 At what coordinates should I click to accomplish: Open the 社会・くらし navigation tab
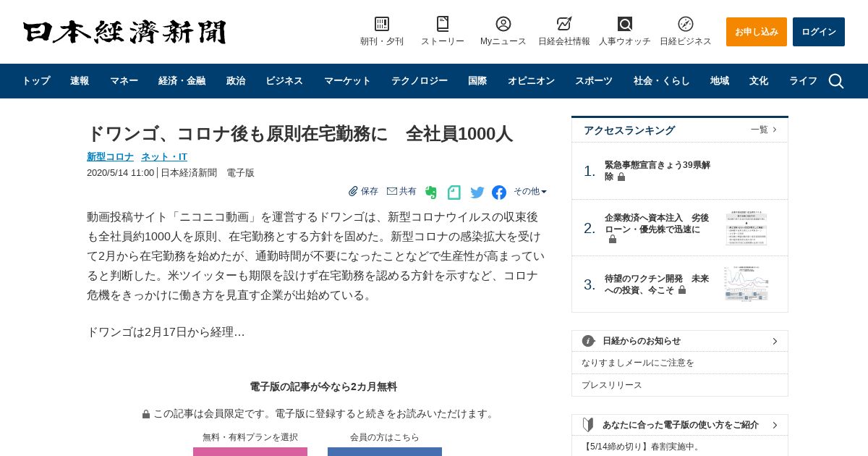pyautogui.click(x=662, y=81)
